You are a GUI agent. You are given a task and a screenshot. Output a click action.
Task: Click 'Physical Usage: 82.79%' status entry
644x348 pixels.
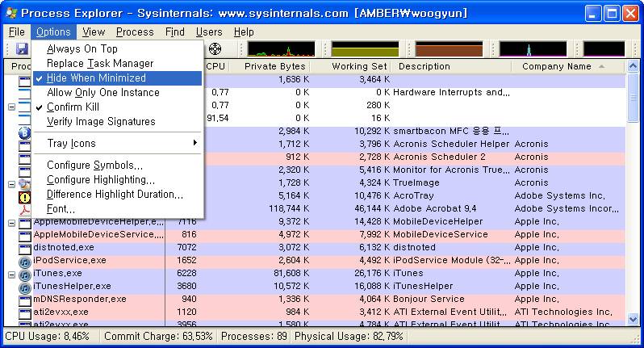(x=349, y=337)
